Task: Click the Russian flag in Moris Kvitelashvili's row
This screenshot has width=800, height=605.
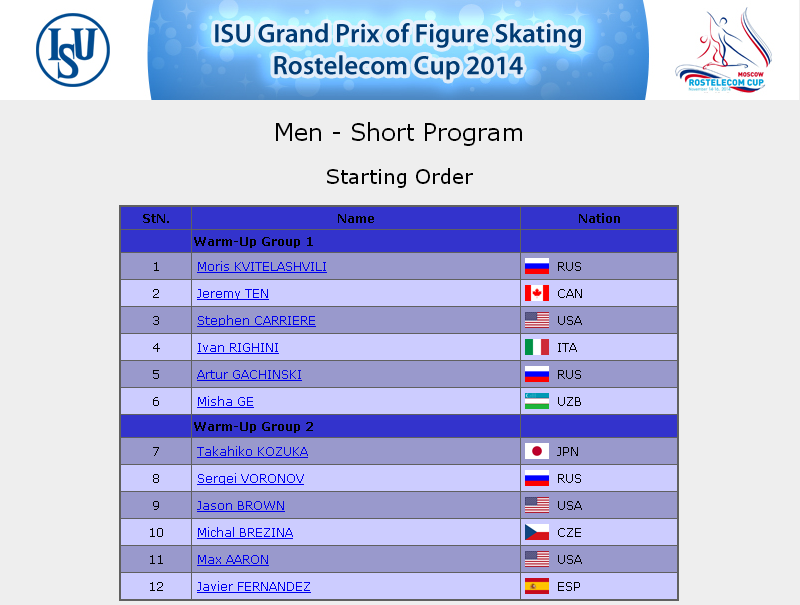Action: [537, 266]
